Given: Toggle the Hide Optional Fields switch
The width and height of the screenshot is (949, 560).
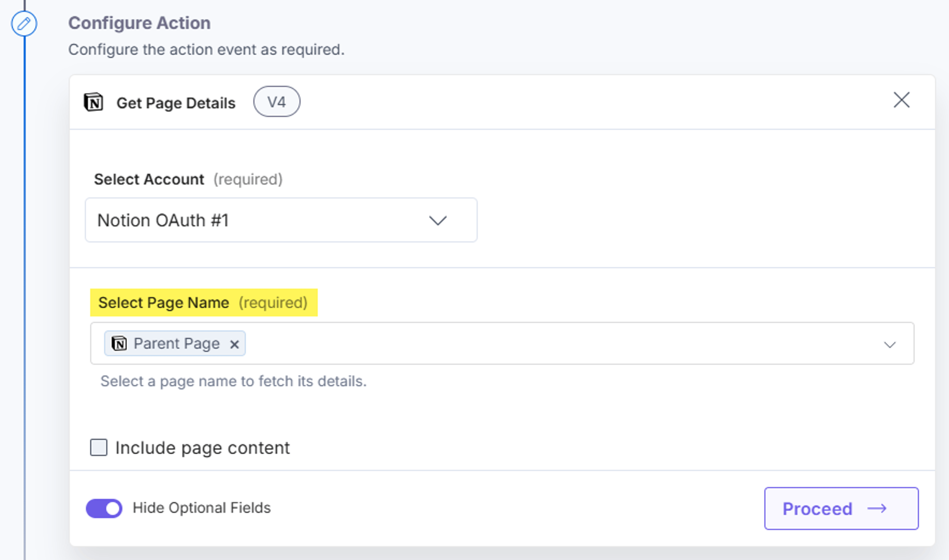Looking at the screenshot, I should click(x=104, y=508).
